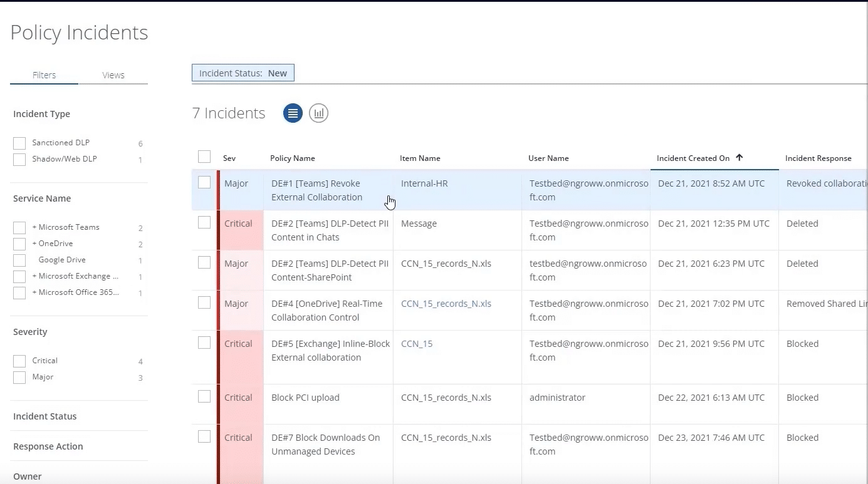Open CCN_15_records_N.xls link in OneDrive row
The image size is (868, 484).
coord(446,304)
